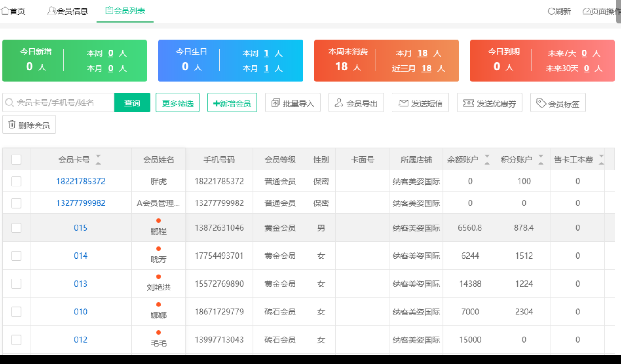The width and height of the screenshot is (621, 364).
Task: Click the sort arrow on 余额账户 column
Action: [487, 159]
